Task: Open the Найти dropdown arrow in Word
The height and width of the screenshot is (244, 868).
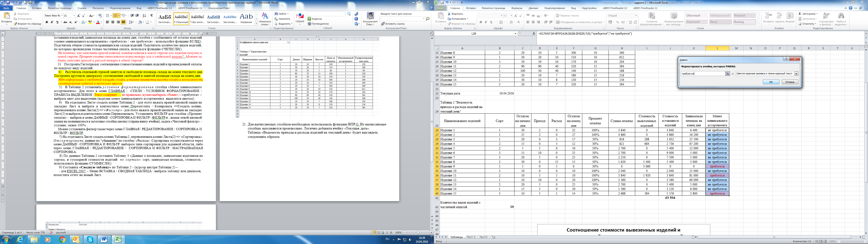Action: click(x=288, y=14)
